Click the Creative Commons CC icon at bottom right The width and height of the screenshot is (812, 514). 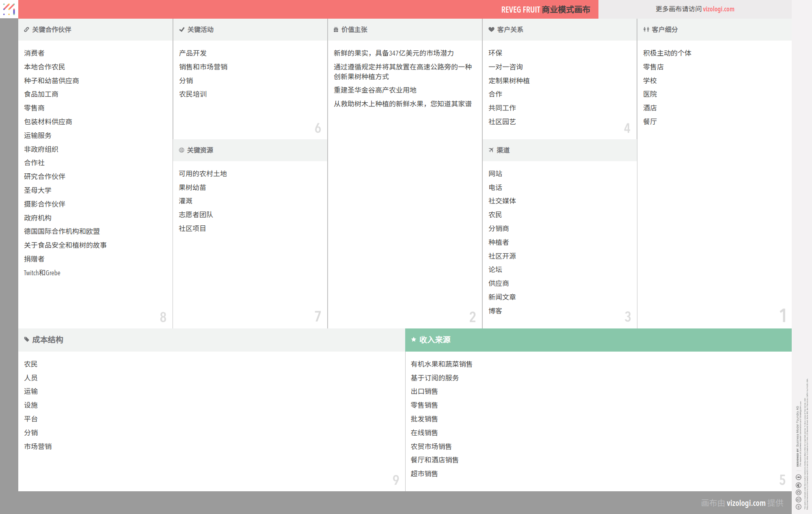click(x=799, y=507)
